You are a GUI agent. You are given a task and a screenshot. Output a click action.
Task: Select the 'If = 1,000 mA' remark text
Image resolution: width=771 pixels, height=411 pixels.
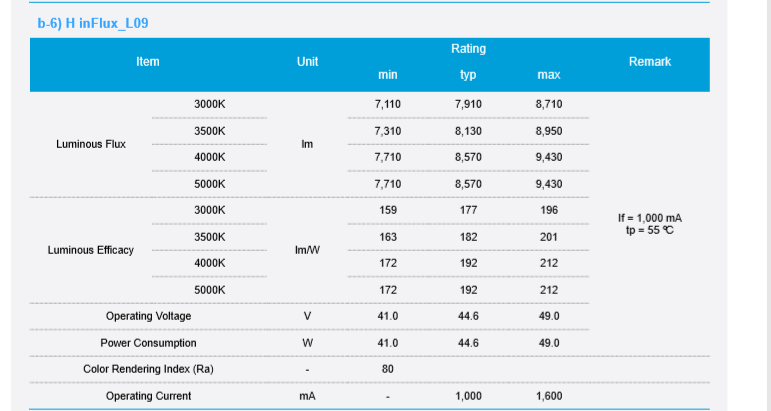pos(650,218)
